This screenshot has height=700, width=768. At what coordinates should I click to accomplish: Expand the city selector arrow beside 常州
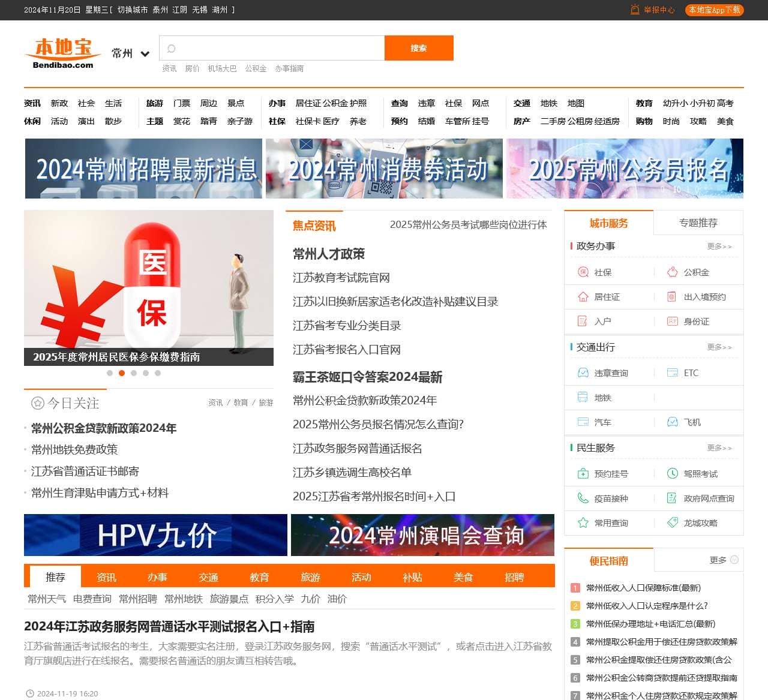(145, 54)
